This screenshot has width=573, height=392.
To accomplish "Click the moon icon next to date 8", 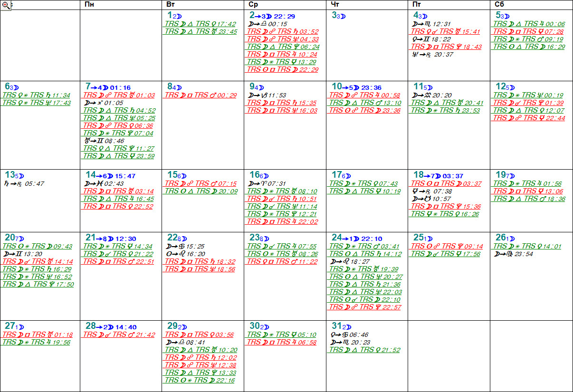I will pos(179,87).
